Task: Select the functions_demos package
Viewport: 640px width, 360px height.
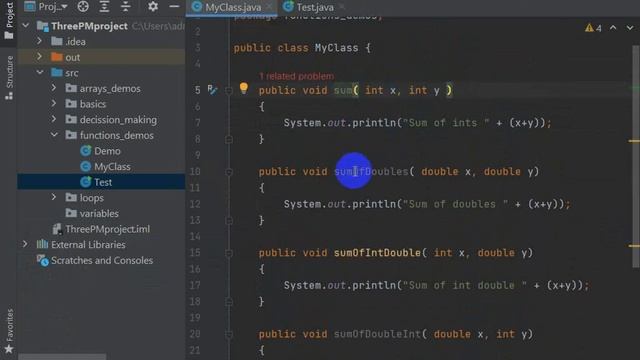Action: point(117,135)
